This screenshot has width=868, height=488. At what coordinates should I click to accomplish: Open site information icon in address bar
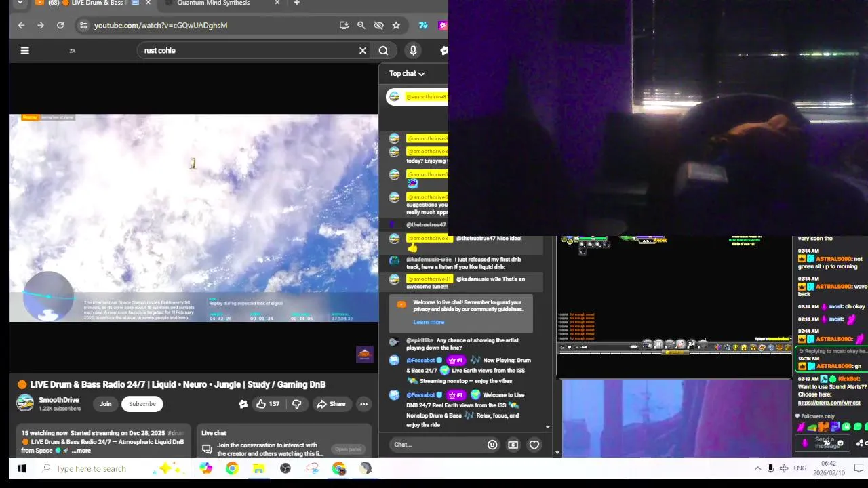coord(83,25)
